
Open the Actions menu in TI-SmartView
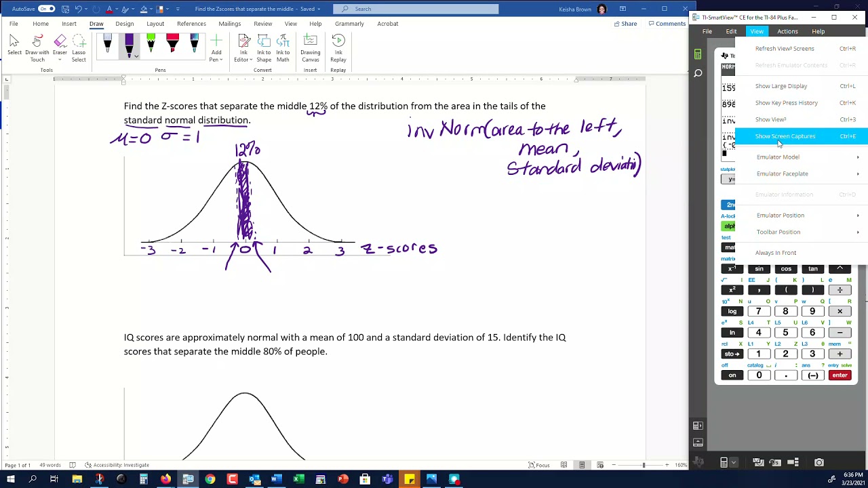[x=787, y=31]
